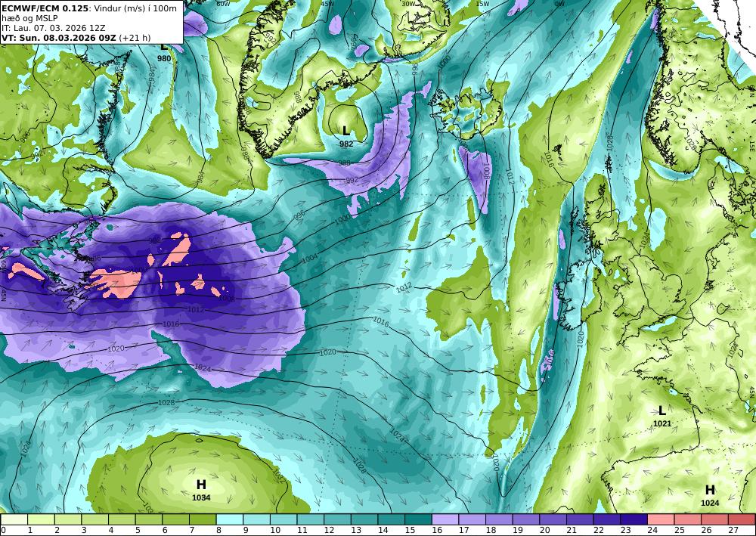Pick the pink swatch between 24 and 25
The height and width of the screenshot is (536, 756).
[x=661, y=519]
